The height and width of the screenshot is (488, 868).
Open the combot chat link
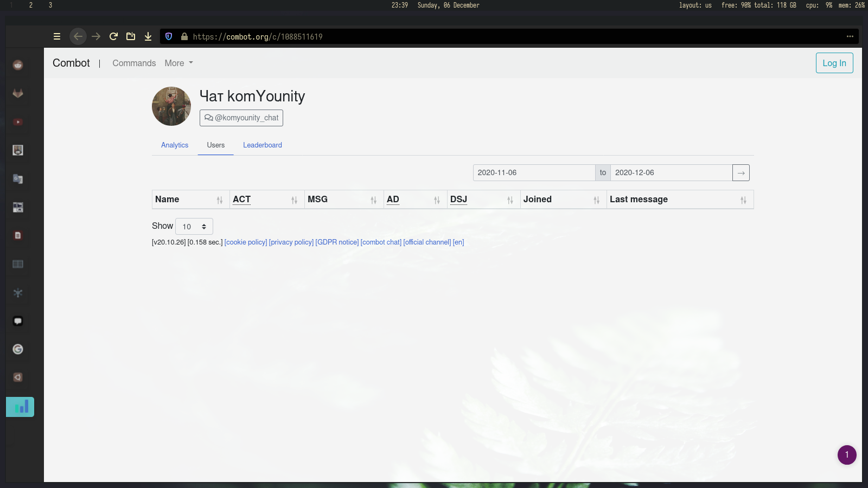(x=381, y=242)
